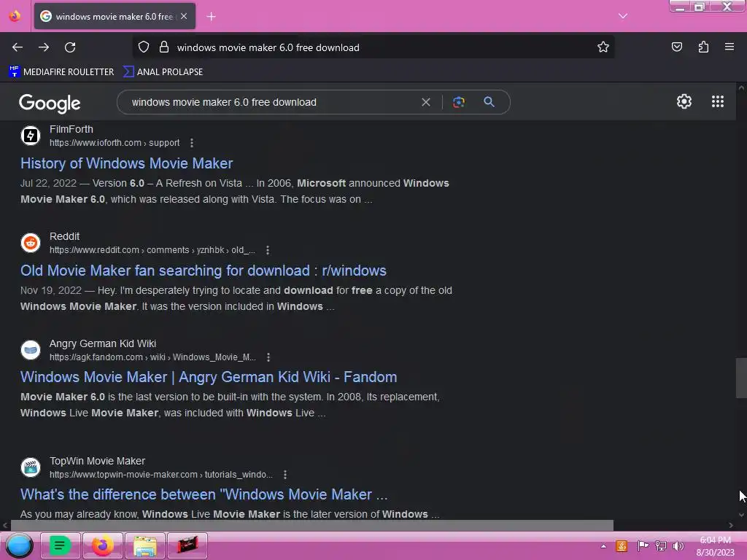The width and height of the screenshot is (747, 560).
Task: Click the ioforth.com support URL text
Action: (x=115, y=143)
